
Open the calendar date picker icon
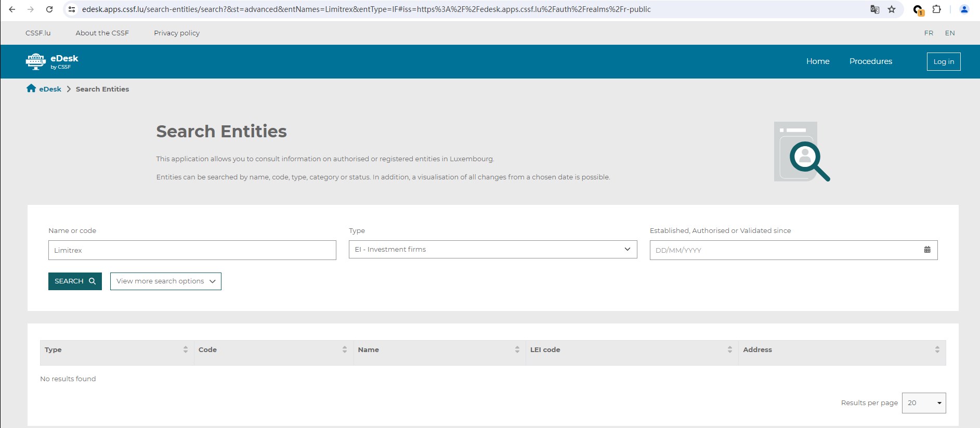coord(927,250)
